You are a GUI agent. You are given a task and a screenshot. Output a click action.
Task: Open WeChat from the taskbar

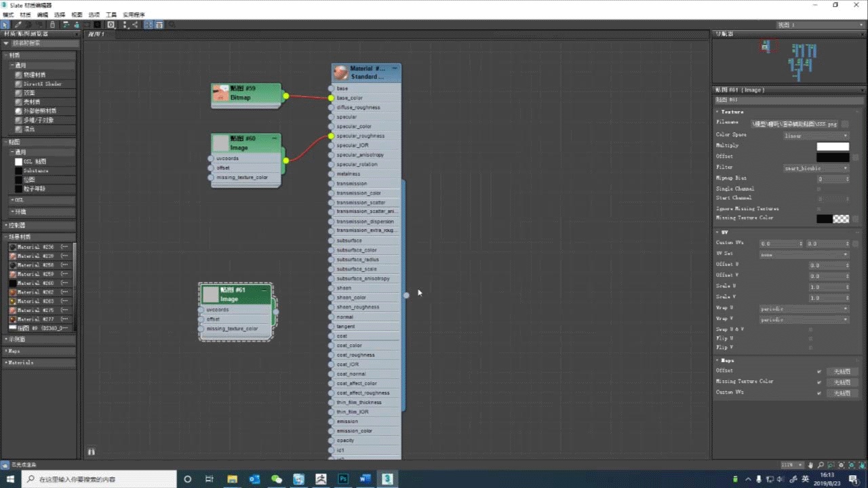[x=277, y=479]
